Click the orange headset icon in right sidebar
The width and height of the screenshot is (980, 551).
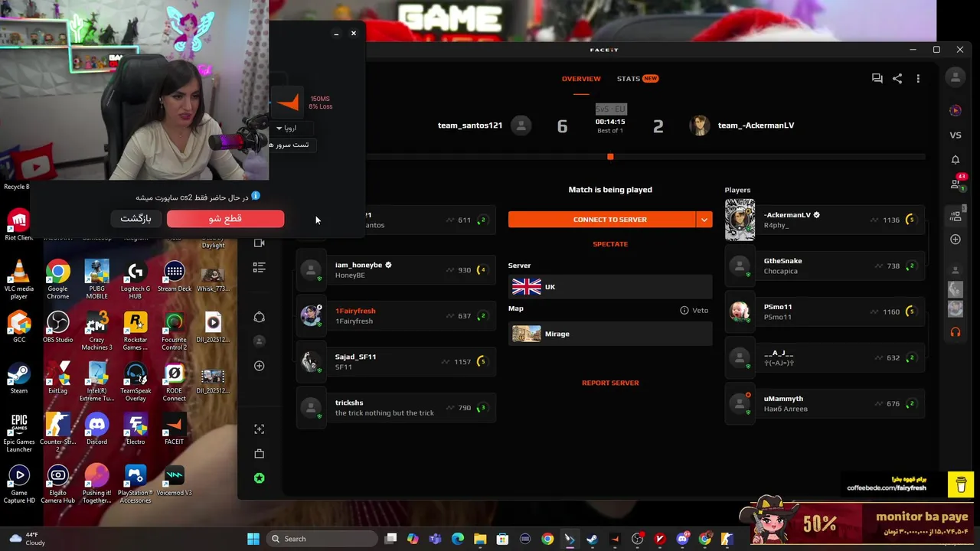955,332
